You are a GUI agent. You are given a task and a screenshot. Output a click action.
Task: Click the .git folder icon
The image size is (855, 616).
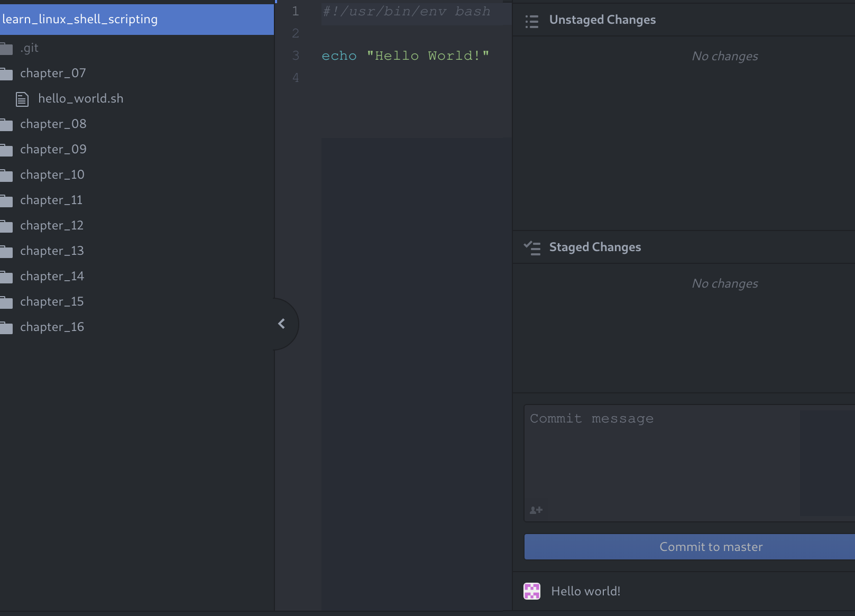tap(6, 49)
